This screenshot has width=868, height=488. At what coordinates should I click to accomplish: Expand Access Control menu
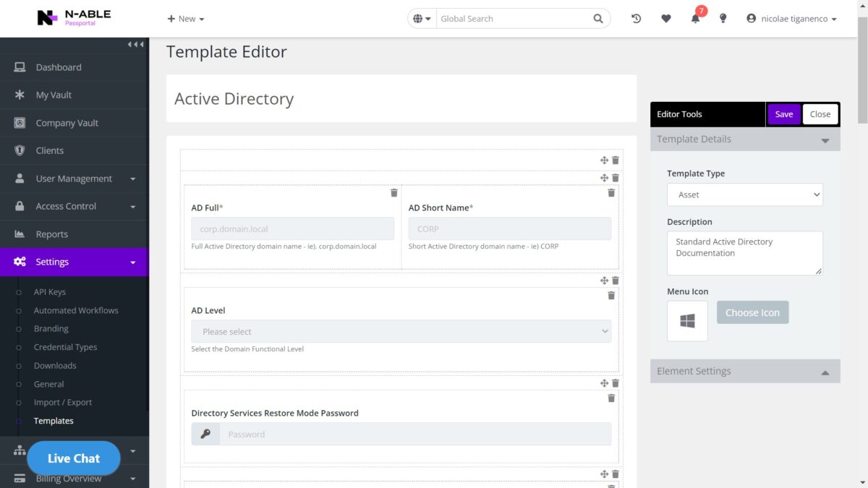(74, 206)
